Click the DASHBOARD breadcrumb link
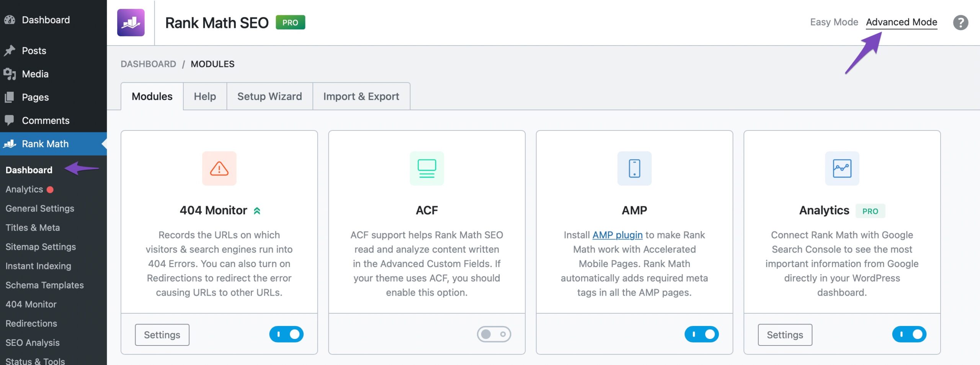The width and height of the screenshot is (980, 365). coord(148,64)
